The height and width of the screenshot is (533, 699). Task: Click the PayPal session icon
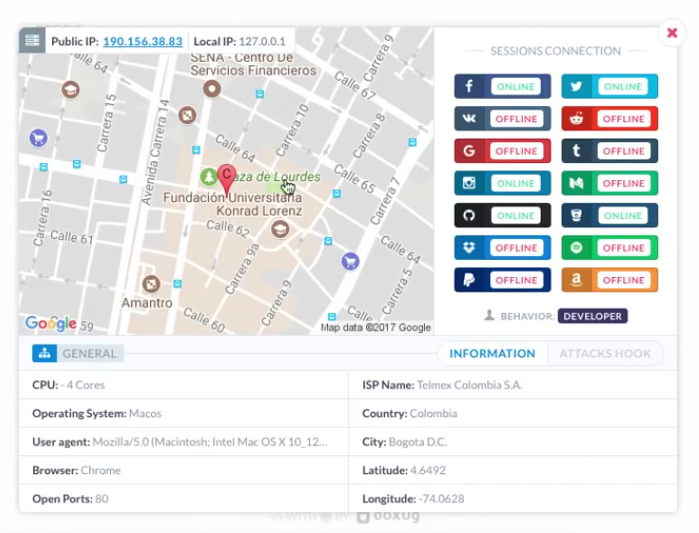(470, 280)
